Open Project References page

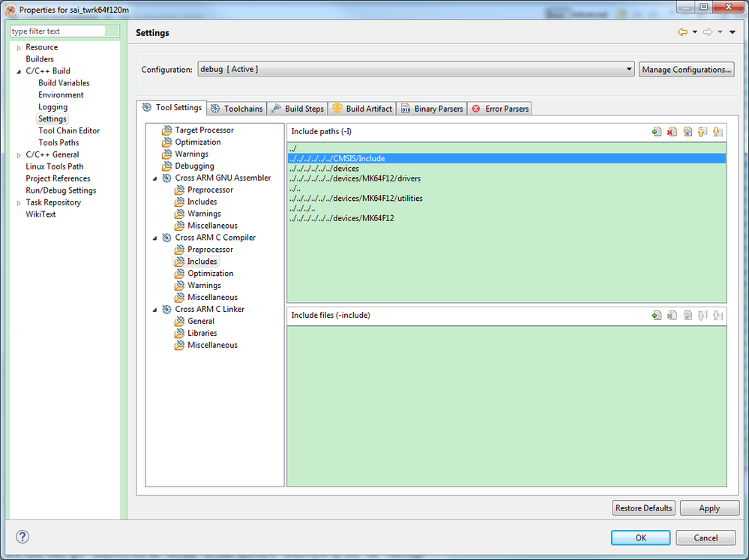(58, 178)
